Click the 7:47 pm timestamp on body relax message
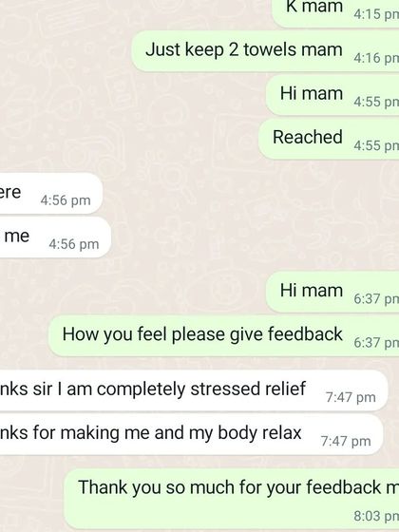399x532 pixels. click(346, 442)
